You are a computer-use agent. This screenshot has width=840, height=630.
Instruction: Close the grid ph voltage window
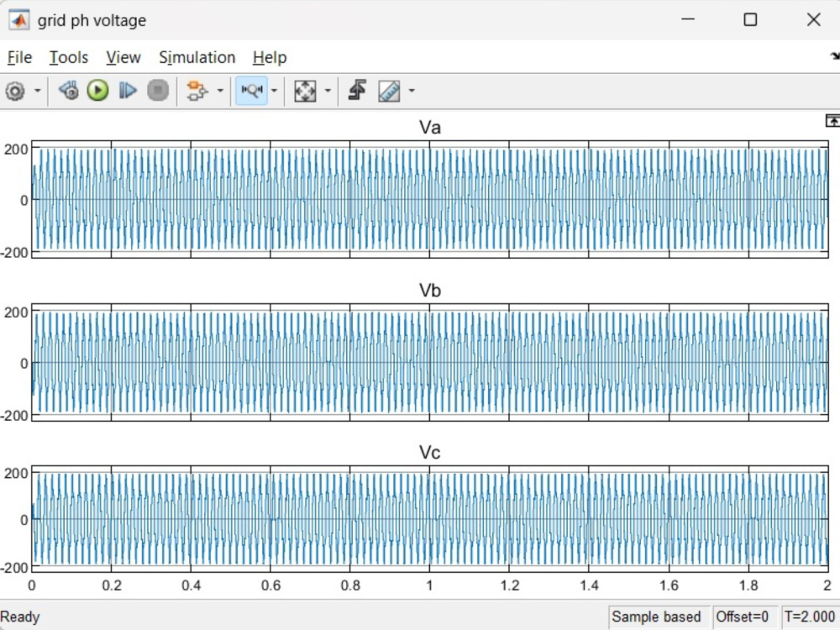click(814, 20)
